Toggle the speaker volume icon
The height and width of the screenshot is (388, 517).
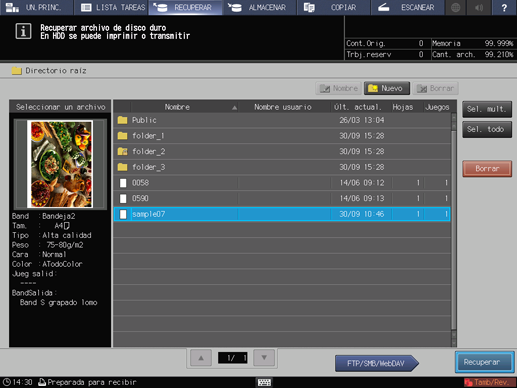pyautogui.click(x=479, y=7)
